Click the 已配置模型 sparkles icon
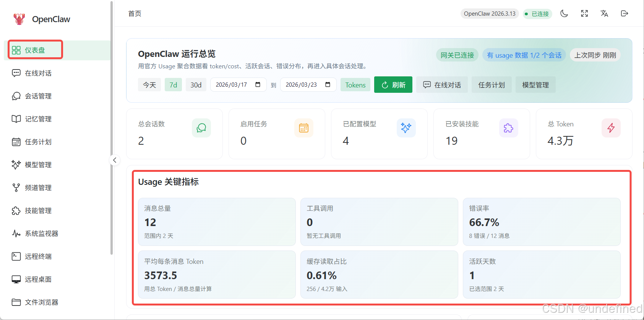This screenshot has width=644, height=320. point(406,128)
